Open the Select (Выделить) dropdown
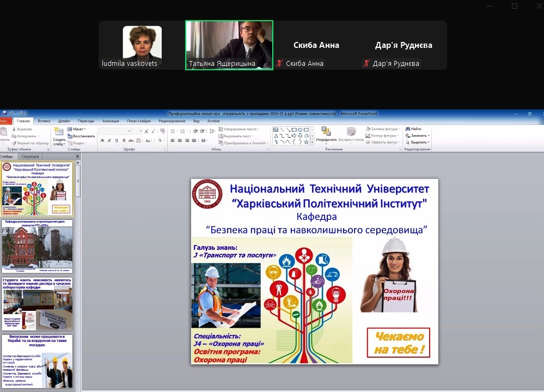 [x=418, y=142]
